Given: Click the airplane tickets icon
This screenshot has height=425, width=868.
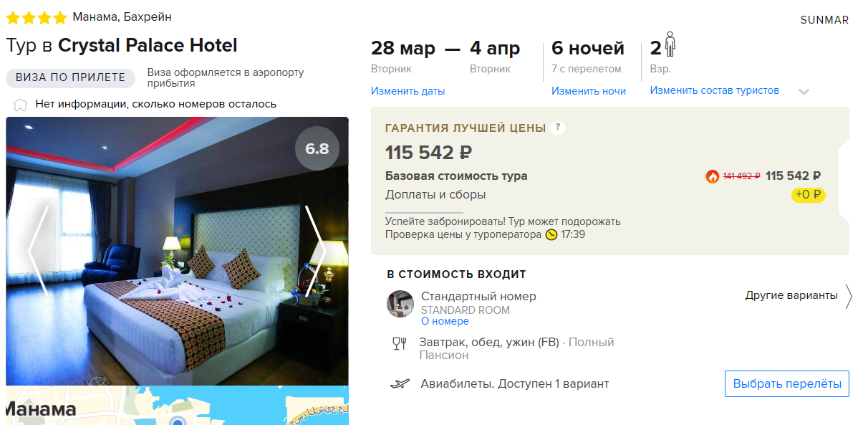Looking at the screenshot, I should (400, 384).
